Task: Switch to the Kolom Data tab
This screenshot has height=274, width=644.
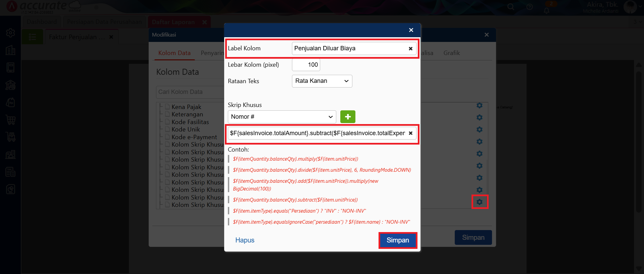Action: pos(174,53)
